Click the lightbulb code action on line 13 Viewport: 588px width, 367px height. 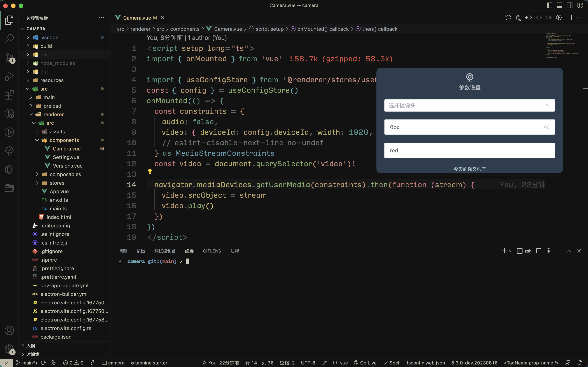pyautogui.click(x=150, y=171)
